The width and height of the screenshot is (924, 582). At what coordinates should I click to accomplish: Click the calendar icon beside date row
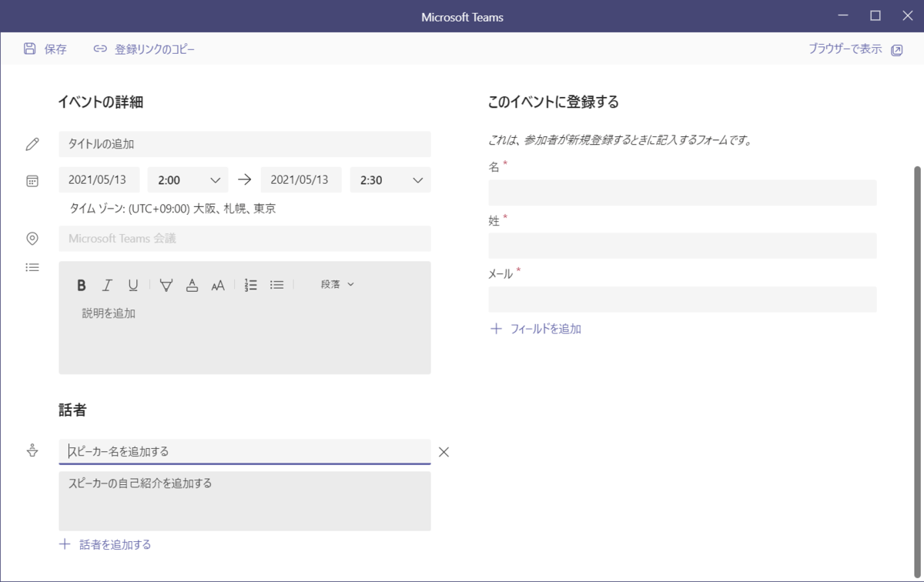point(32,181)
